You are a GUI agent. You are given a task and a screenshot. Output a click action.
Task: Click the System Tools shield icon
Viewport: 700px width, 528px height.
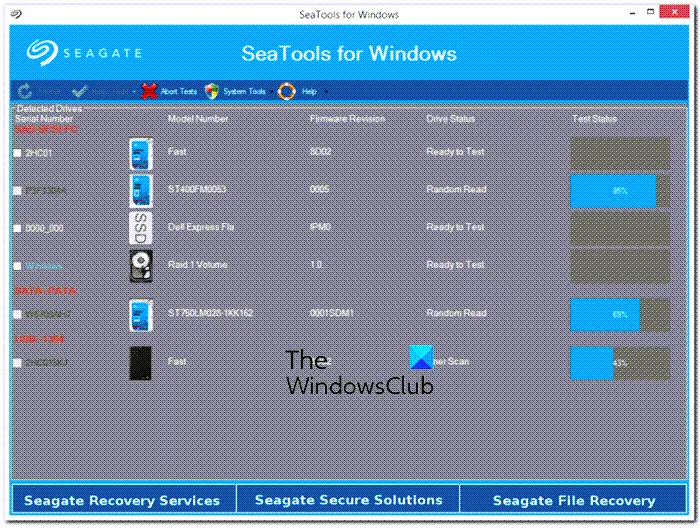(x=212, y=91)
